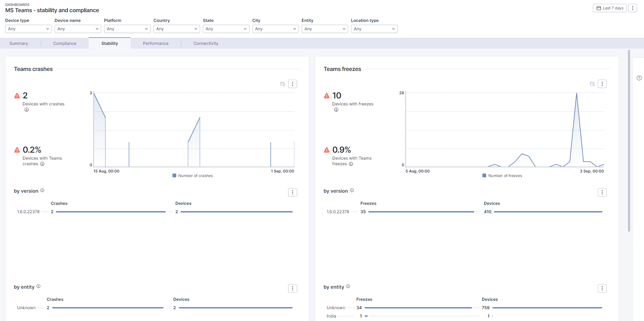This screenshot has width=644, height=321.
Task: Open Teams crashes chart options menu
Action: (x=293, y=84)
